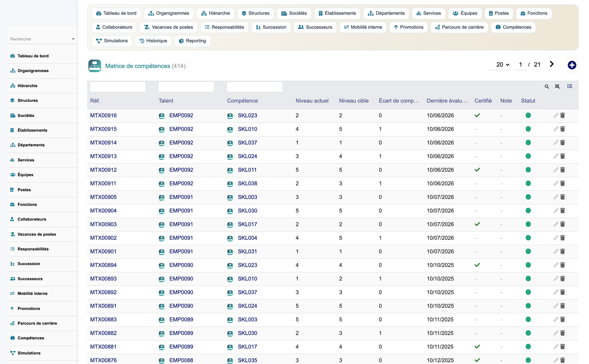Delete row MTX00915 with trash icon

pyautogui.click(x=563, y=129)
